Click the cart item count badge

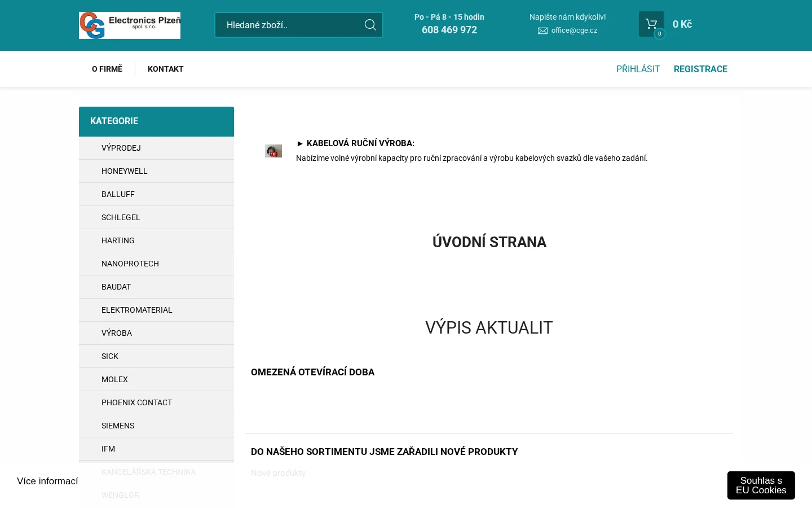[659, 34]
